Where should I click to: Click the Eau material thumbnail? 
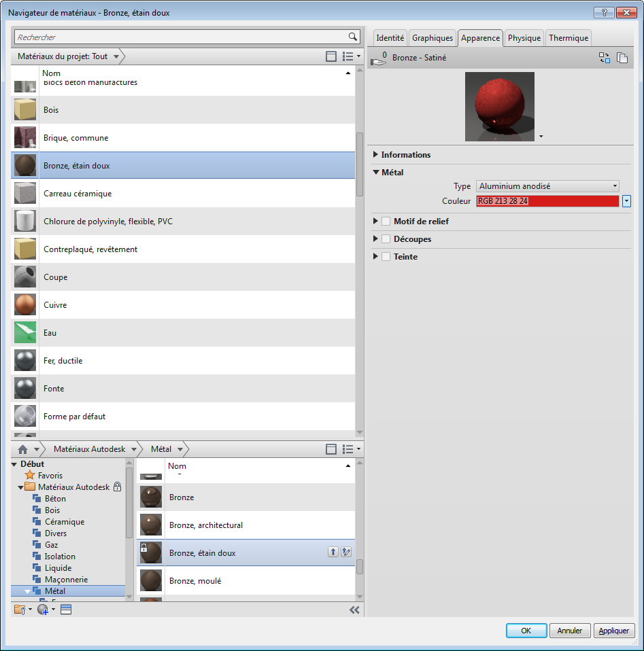[x=25, y=332]
